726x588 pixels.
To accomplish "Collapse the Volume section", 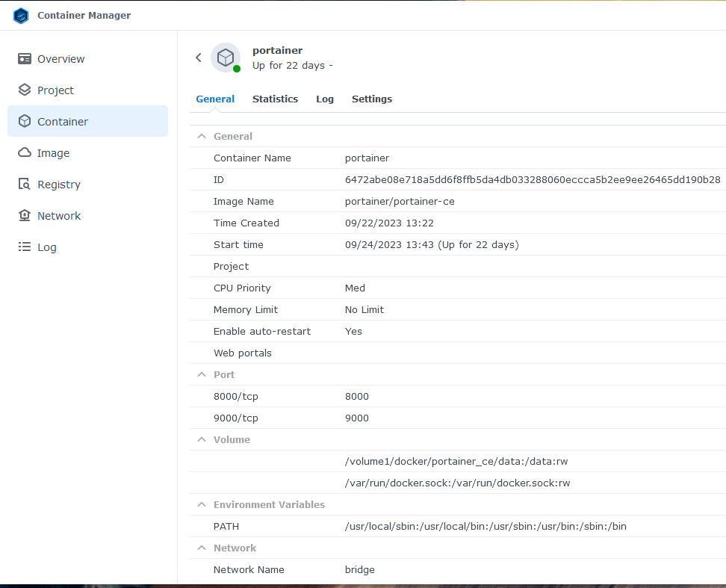I will 200,440.
